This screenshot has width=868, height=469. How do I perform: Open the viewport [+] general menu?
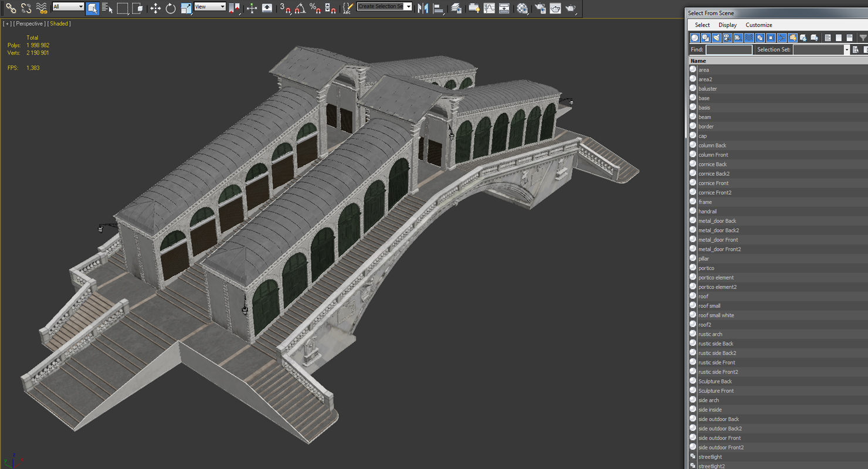click(7, 23)
